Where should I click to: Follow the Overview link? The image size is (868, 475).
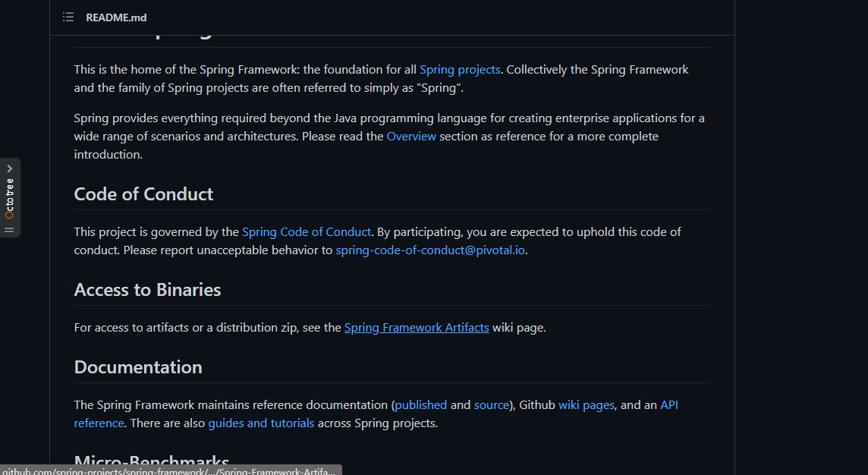pyautogui.click(x=411, y=136)
